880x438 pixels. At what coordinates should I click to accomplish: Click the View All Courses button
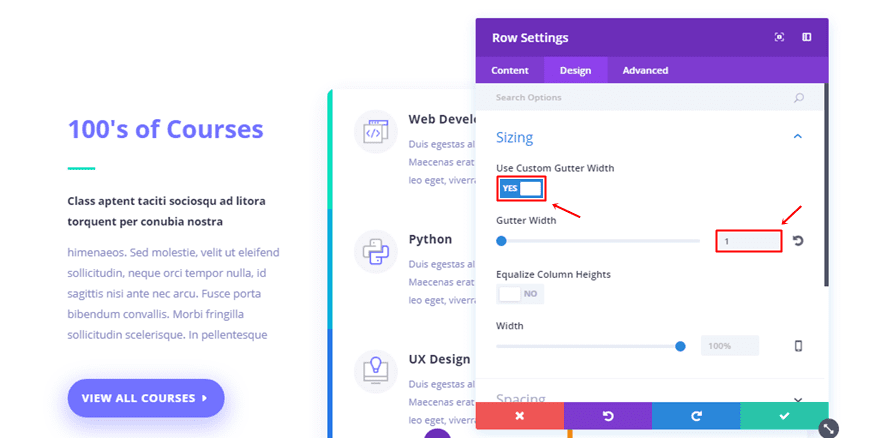click(146, 398)
